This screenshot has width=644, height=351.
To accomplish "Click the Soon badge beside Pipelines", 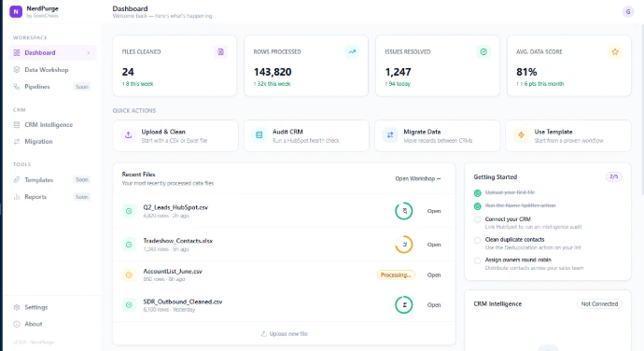I will [x=82, y=87].
